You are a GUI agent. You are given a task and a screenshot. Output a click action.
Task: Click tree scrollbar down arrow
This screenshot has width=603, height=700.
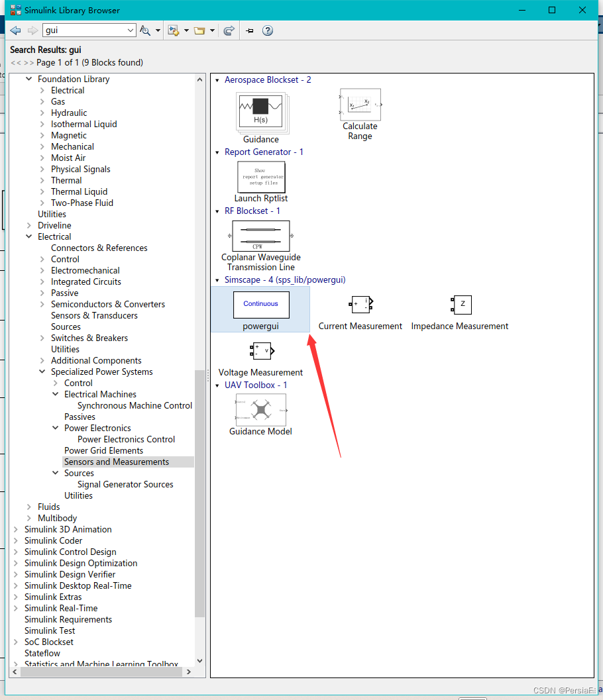coord(199,661)
